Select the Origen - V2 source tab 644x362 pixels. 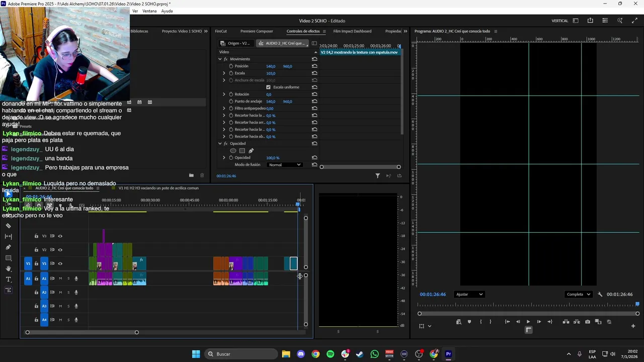[x=235, y=43]
